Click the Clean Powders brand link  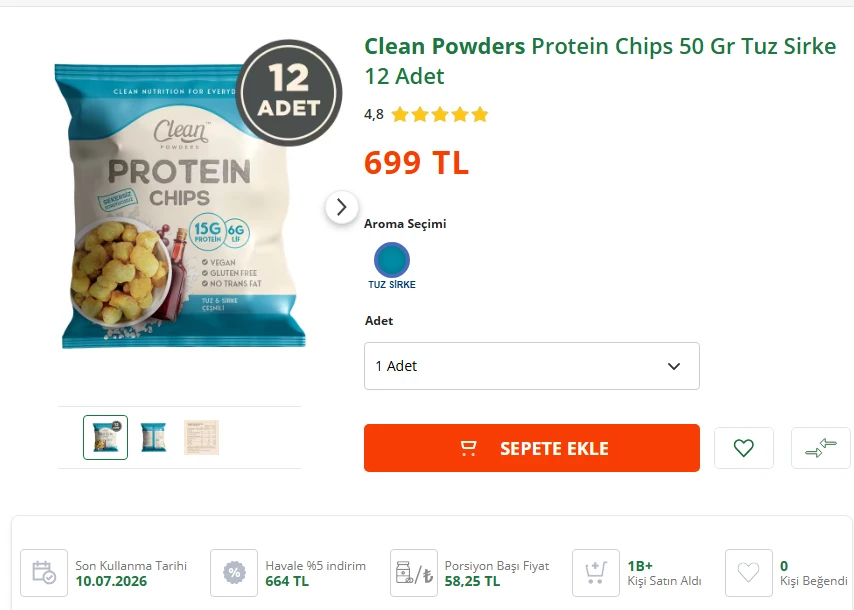pos(444,46)
